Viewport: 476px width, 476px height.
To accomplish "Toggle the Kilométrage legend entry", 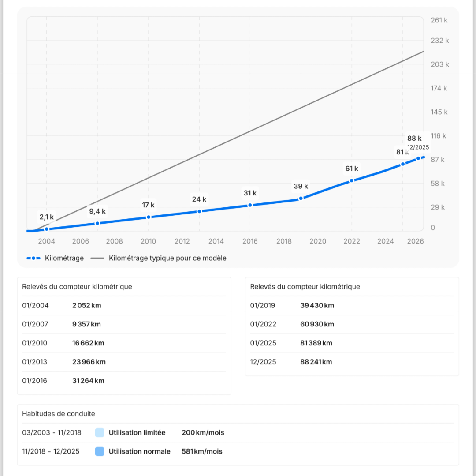I will tap(55, 258).
